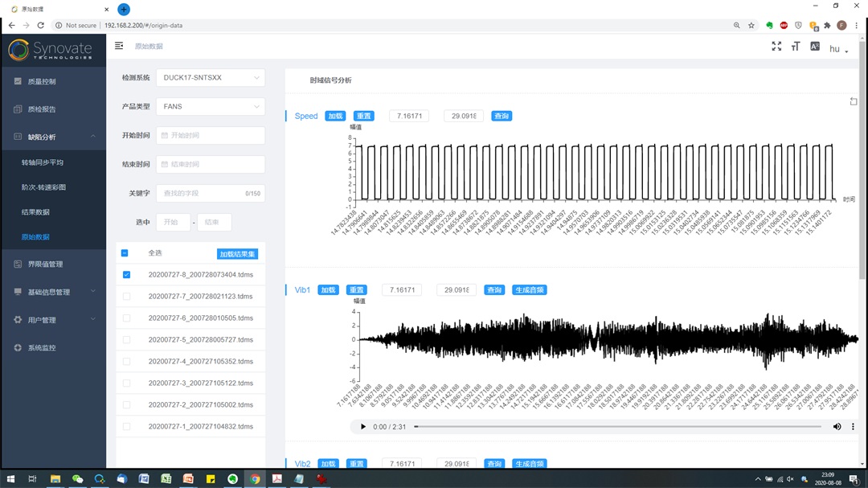Screen dimensions: 868x488
Task: Click the font size icon in header
Action: 796,47
